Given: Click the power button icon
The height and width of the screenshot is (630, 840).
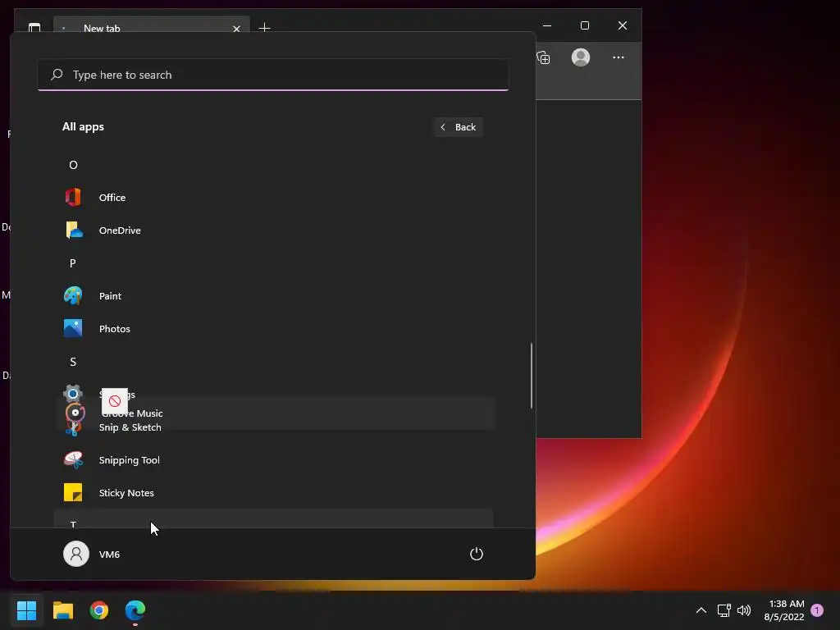Looking at the screenshot, I should [477, 554].
